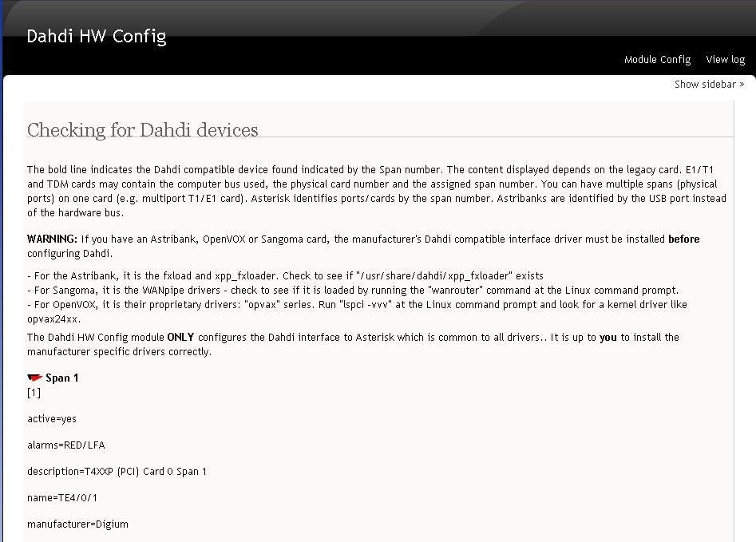Collapse the Checking for Dahdi devices section
Viewport: 756px width, 542px height.
click(142, 130)
